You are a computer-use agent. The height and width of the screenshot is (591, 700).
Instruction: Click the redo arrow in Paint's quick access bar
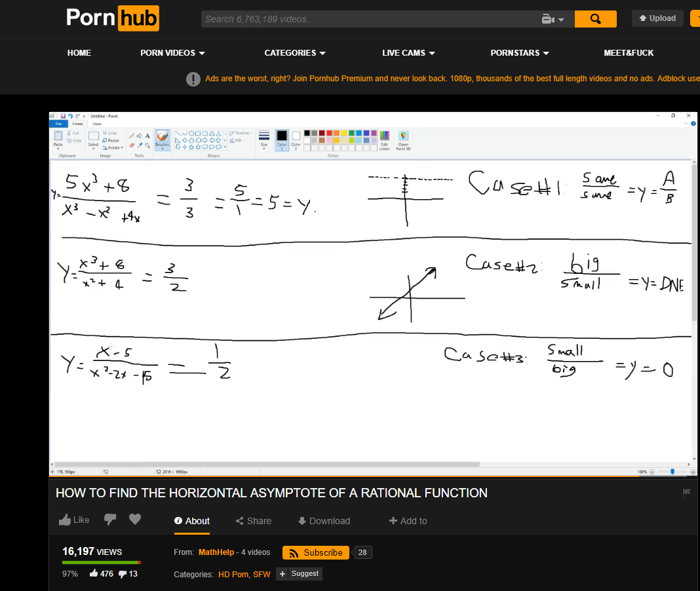tap(78, 116)
